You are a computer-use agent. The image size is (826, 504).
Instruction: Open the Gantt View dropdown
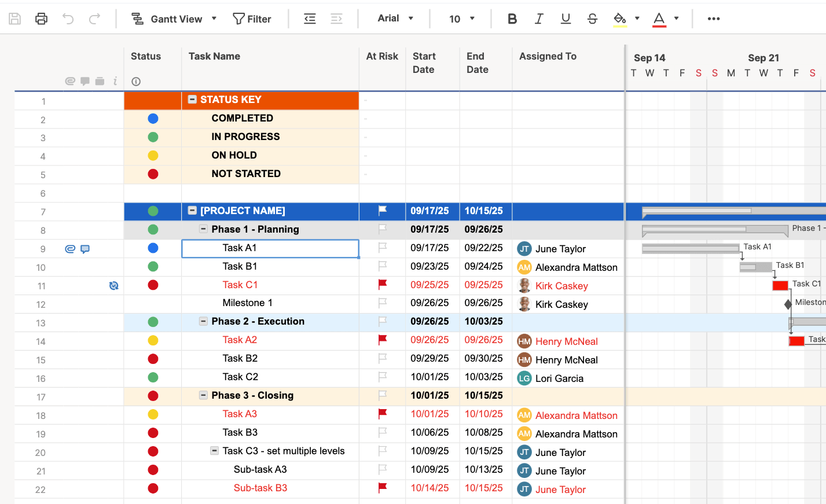tap(174, 19)
